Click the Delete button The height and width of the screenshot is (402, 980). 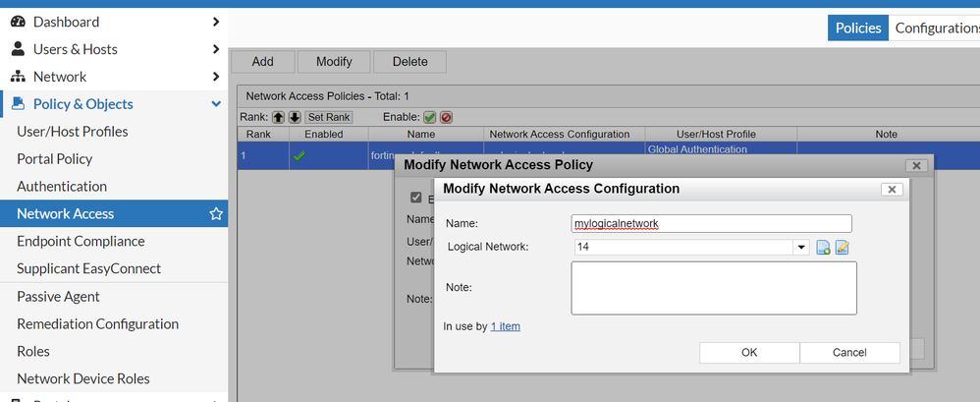click(x=410, y=62)
